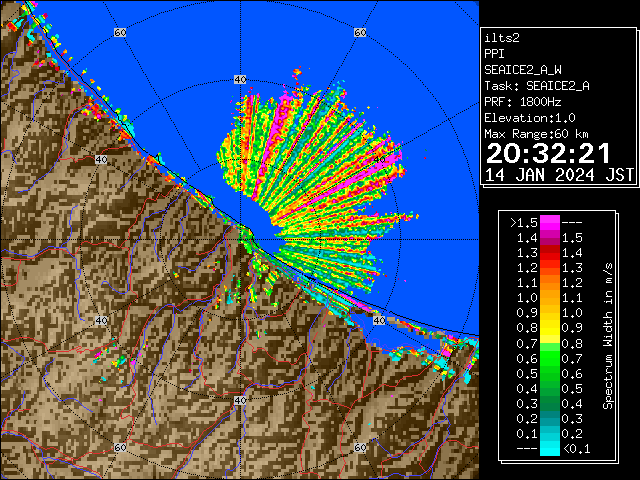Pick the yellow legend band beside 0.8
This screenshot has width=640, height=480.
pos(550,329)
